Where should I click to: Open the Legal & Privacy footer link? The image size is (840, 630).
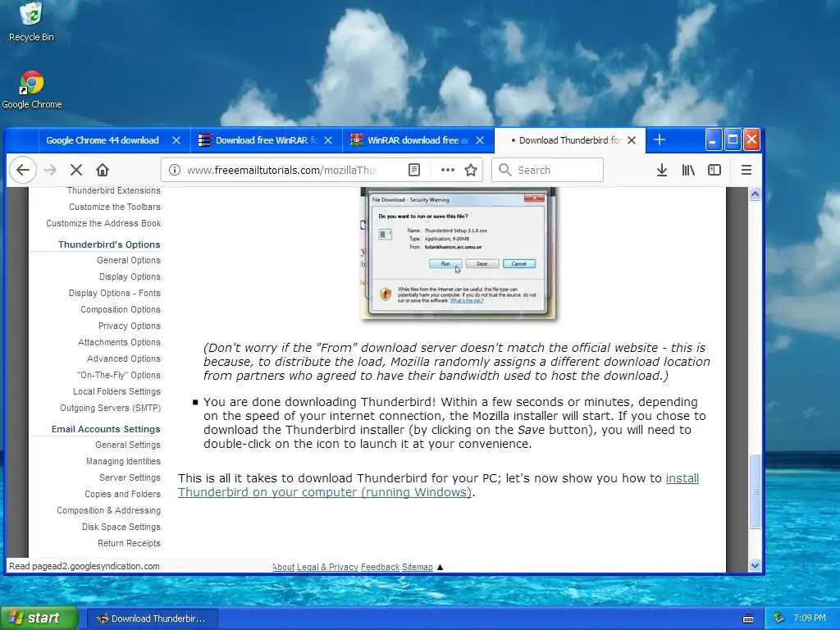(327, 567)
